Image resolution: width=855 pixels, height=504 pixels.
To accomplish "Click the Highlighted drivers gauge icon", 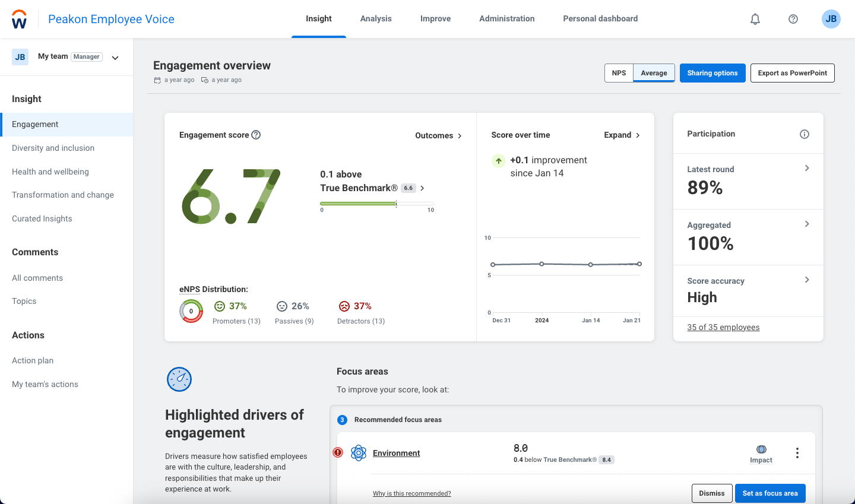I will (x=179, y=379).
